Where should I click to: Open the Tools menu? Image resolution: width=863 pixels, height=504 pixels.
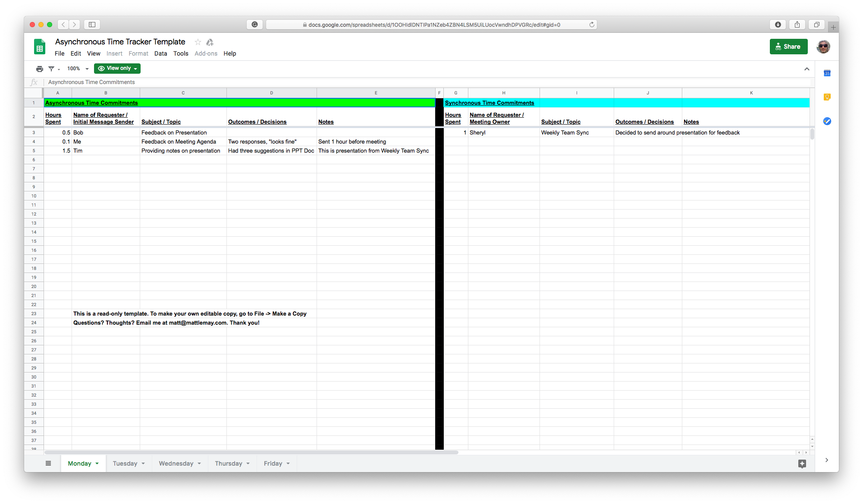pyautogui.click(x=181, y=53)
